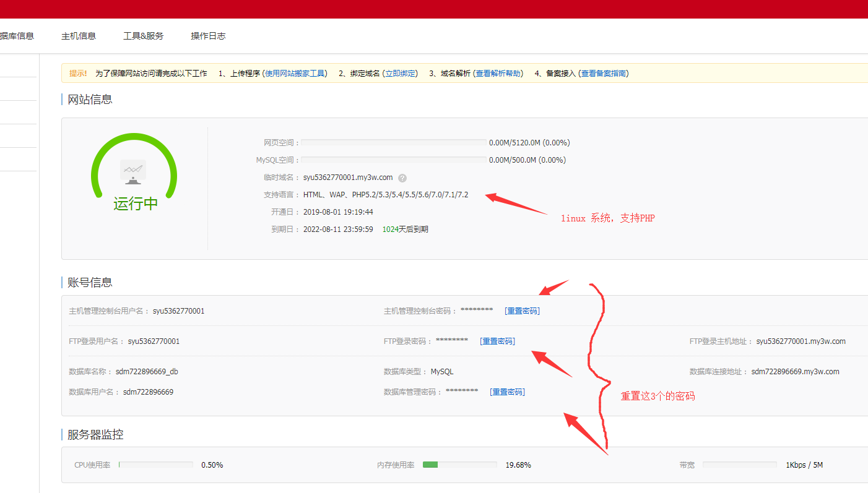Click the help icon beside 临时域名
Viewport: 868px width, 493px height.
pos(402,177)
